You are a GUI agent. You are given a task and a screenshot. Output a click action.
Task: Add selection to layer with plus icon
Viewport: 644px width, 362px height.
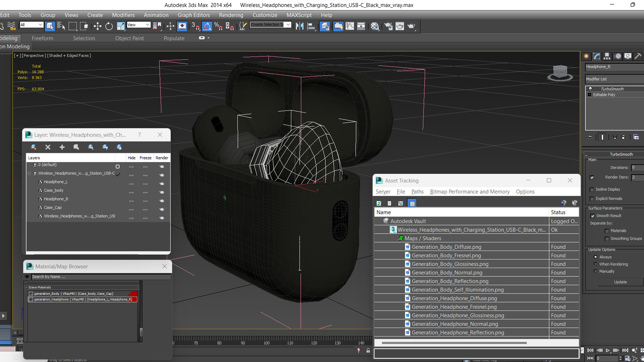coord(62,147)
